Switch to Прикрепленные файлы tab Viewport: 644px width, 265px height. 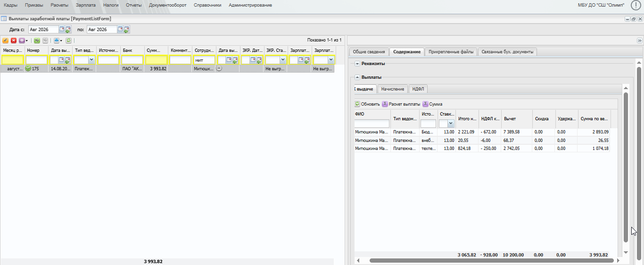450,52
